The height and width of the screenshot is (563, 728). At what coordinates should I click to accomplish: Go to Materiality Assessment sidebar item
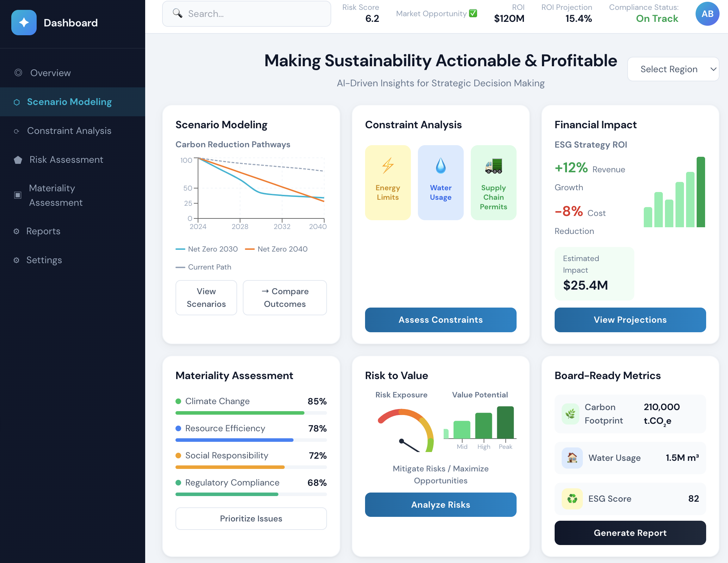pyautogui.click(x=56, y=195)
